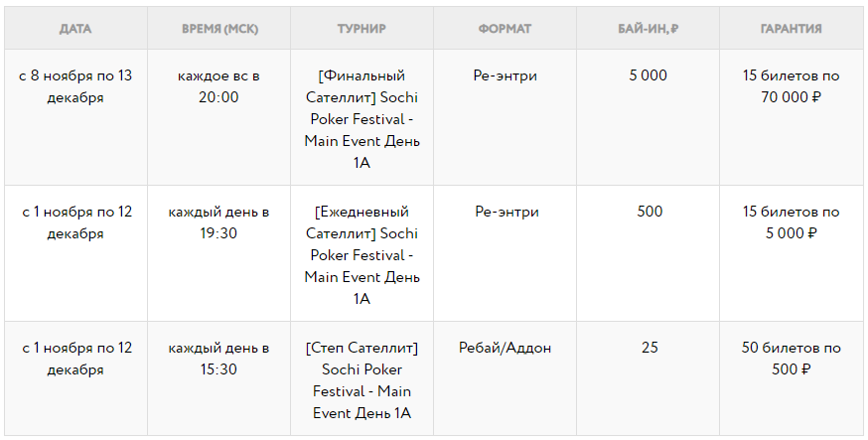868x440 pixels.
Task: Click the ГАРАНТИЯ column header
Action: pyautogui.click(x=791, y=29)
